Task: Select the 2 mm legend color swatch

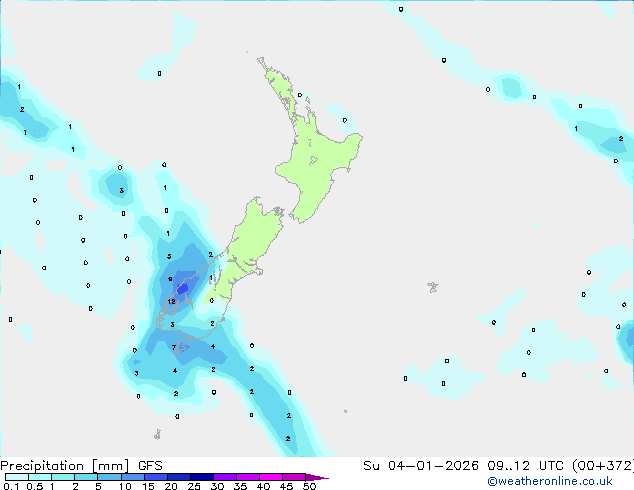Action: (x=86, y=477)
